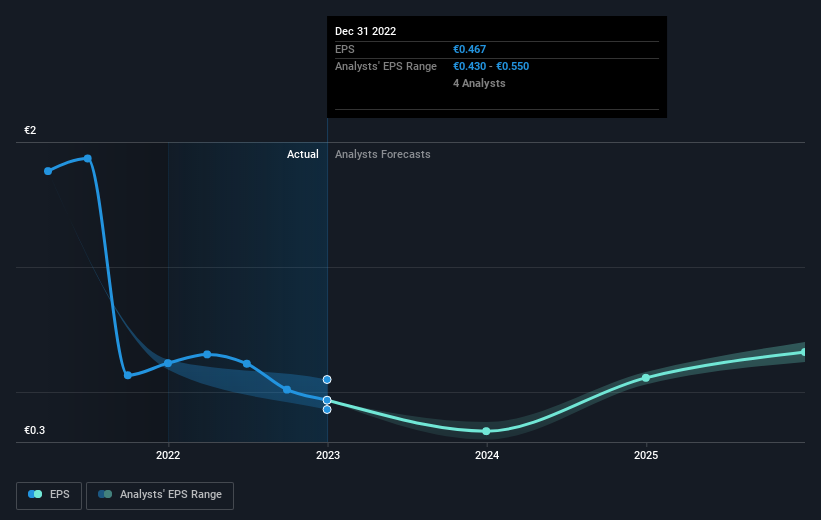Click the Analysts Forecasts label

coord(383,154)
